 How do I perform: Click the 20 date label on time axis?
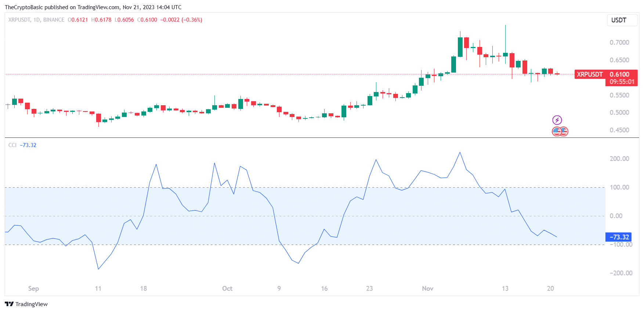[x=550, y=289]
